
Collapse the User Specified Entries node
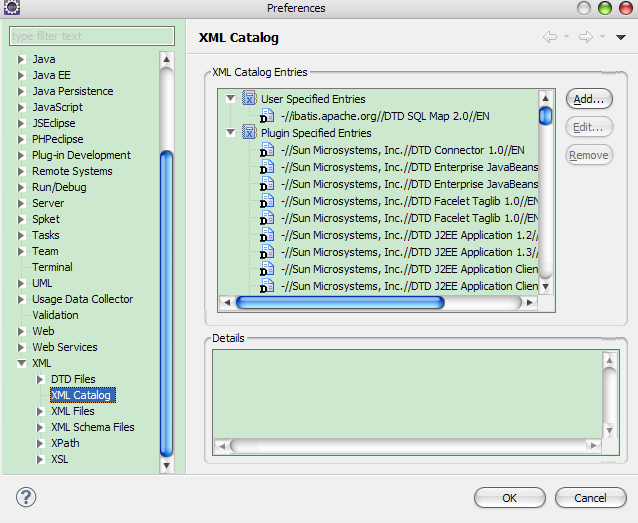[x=231, y=99]
